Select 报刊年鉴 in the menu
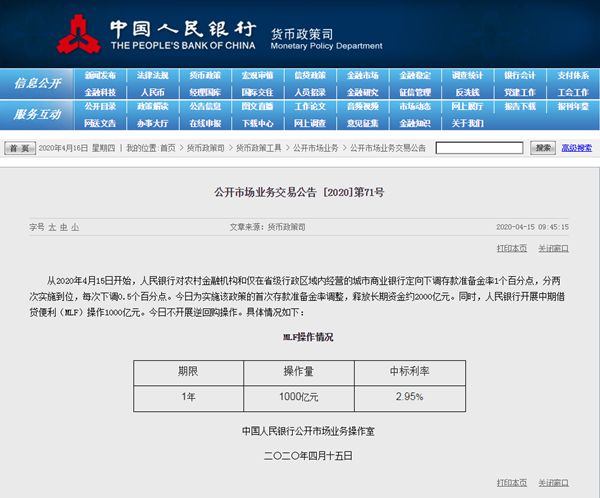The width and height of the screenshot is (600, 498). (x=573, y=106)
